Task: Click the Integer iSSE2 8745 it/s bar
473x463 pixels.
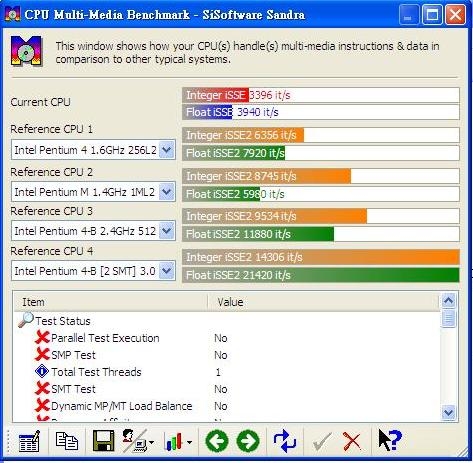Action: click(x=321, y=176)
